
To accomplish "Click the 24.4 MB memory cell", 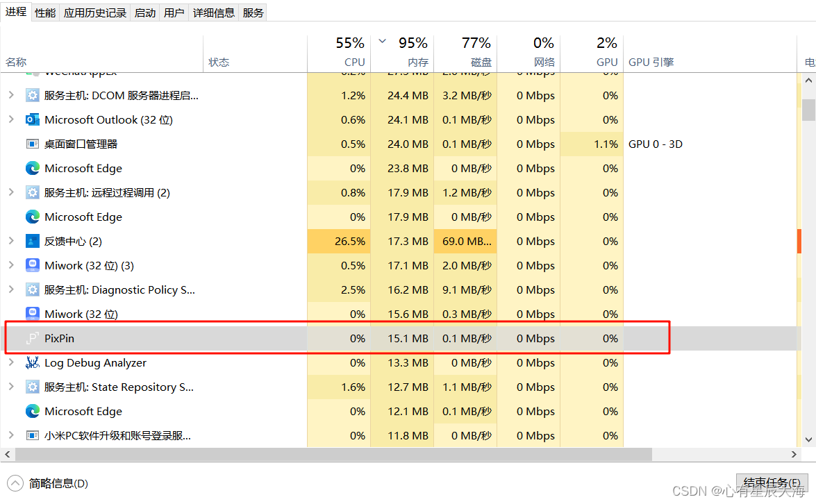I will pos(402,95).
